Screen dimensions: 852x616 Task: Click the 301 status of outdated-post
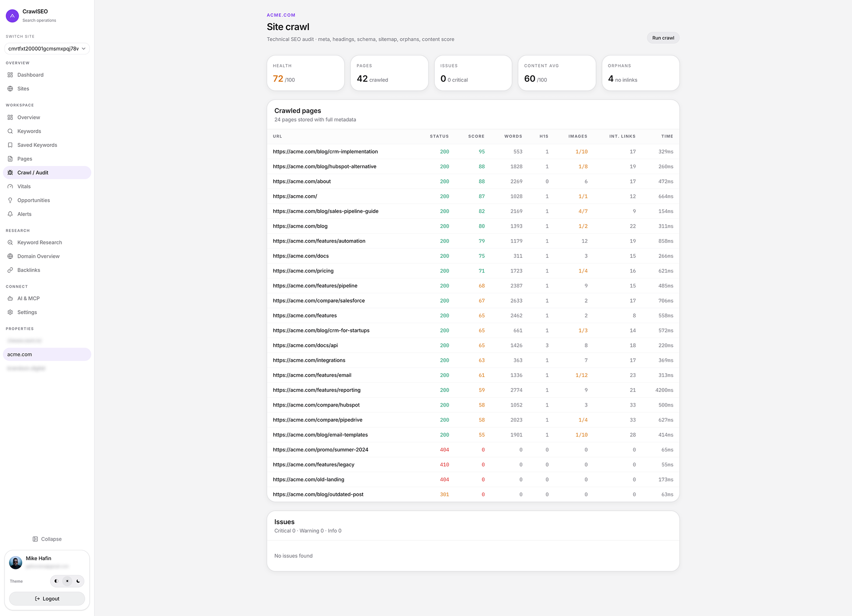pos(444,494)
